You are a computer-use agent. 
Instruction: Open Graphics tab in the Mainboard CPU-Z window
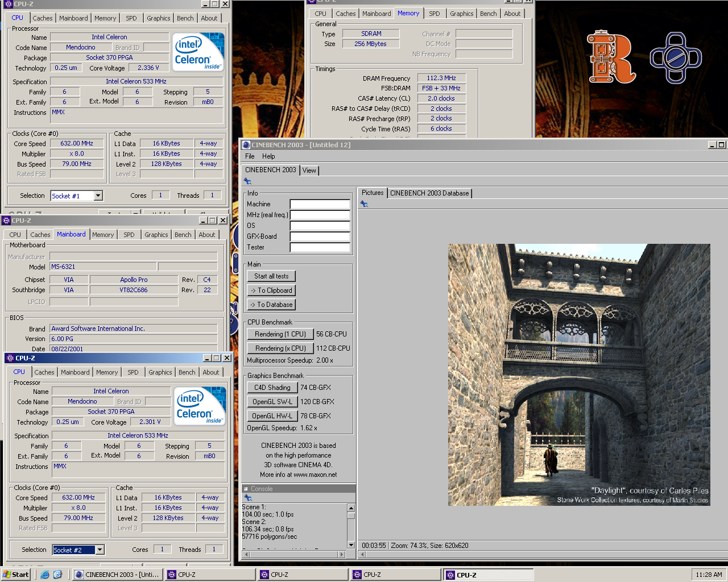point(156,235)
